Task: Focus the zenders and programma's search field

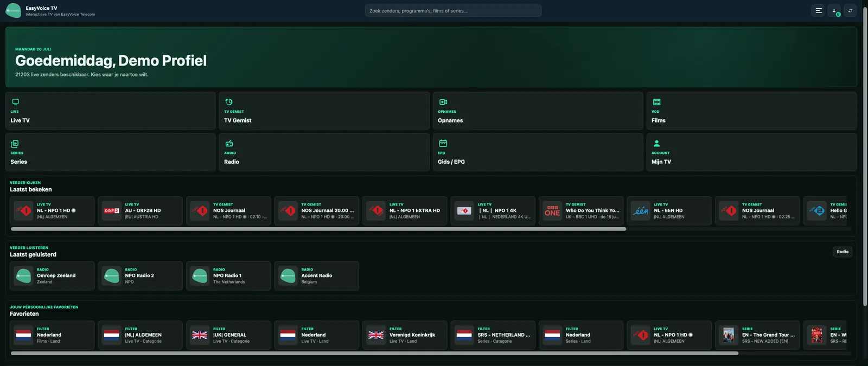Action: coord(453,11)
